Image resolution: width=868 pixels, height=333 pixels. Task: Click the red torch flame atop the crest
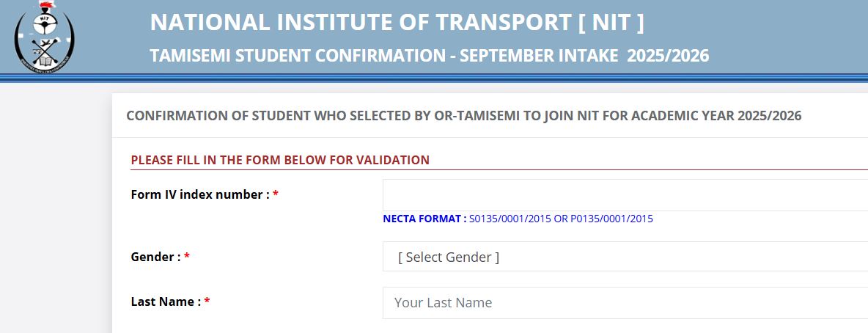45,6
